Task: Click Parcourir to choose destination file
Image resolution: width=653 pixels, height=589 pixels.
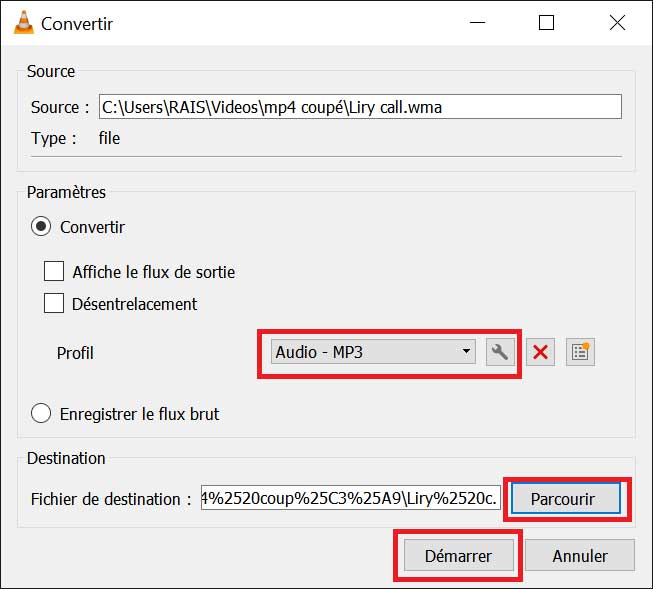Action: pyautogui.click(x=566, y=499)
